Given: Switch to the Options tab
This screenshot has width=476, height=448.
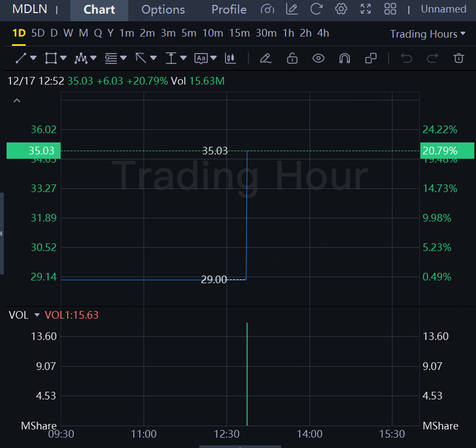Looking at the screenshot, I should point(163,10).
